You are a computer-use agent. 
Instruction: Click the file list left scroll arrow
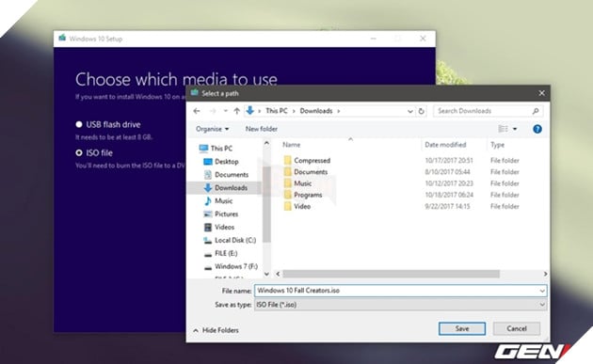278,274
